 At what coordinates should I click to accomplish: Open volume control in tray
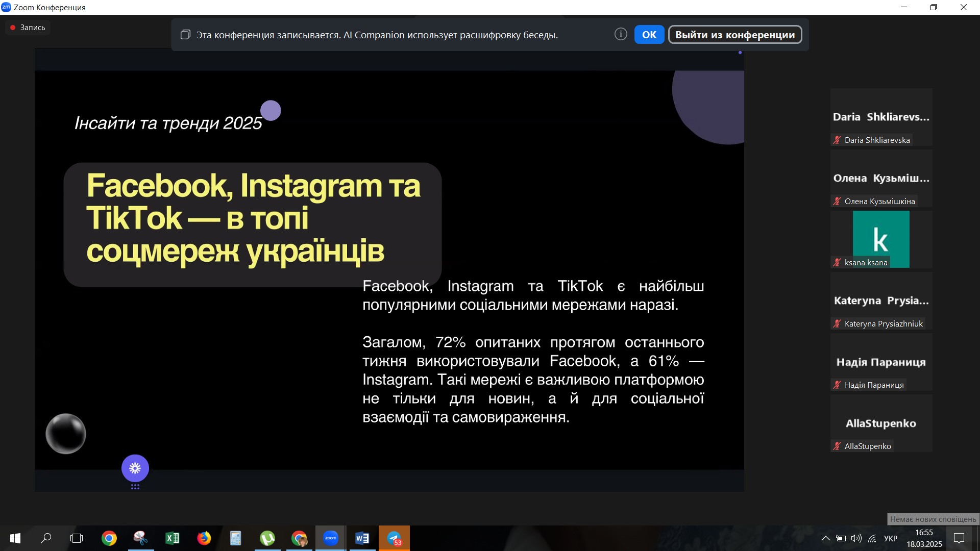coord(856,538)
